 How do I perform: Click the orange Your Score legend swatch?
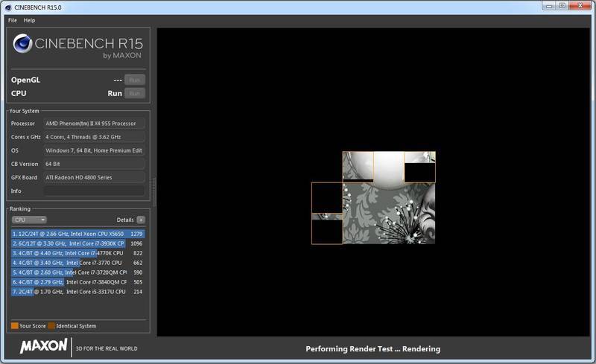(15, 325)
